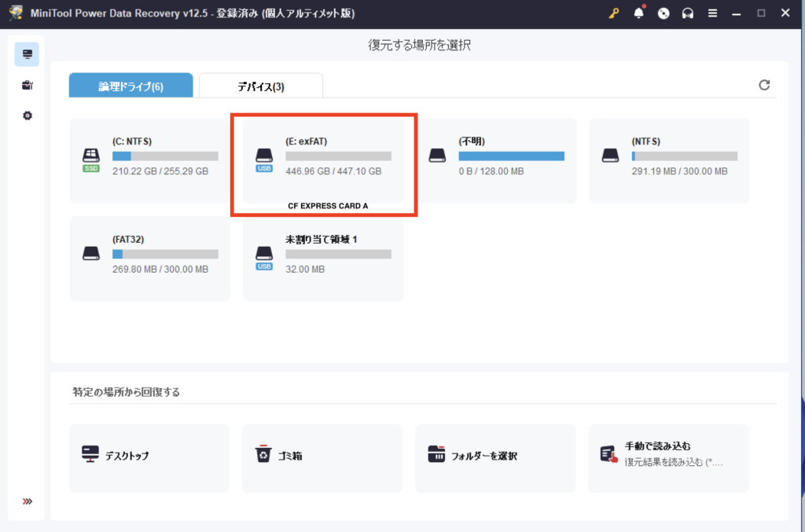The image size is (805, 532).
Task: Switch to the デバイス(3) tab
Action: click(x=261, y=85)
